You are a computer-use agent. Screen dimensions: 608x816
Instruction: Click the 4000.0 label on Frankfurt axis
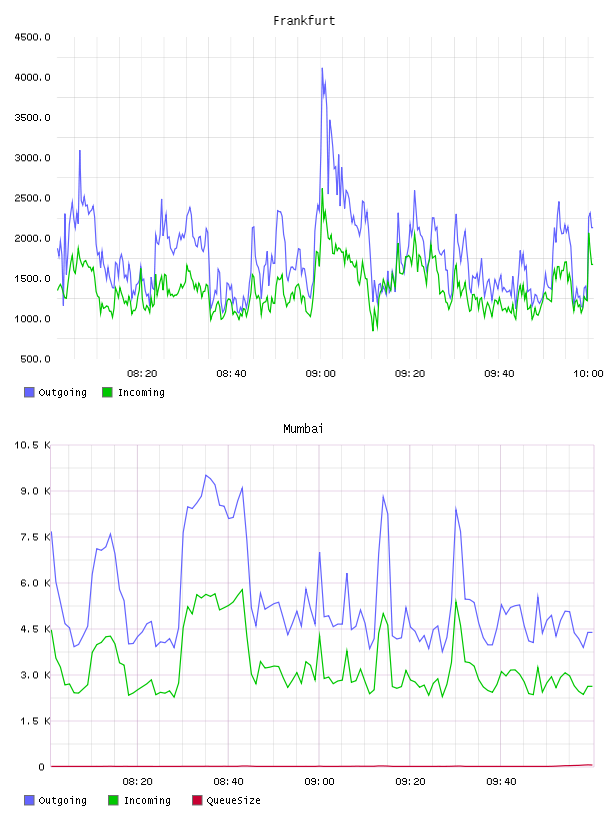pyautogui.click(x=32, y=77)
